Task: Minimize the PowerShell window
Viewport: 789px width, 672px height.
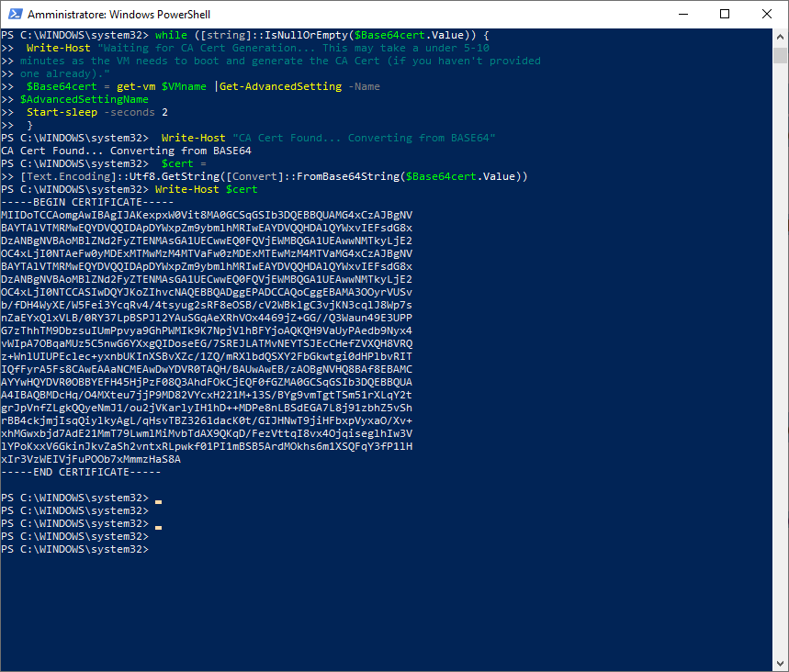Action: click(682, 15)
